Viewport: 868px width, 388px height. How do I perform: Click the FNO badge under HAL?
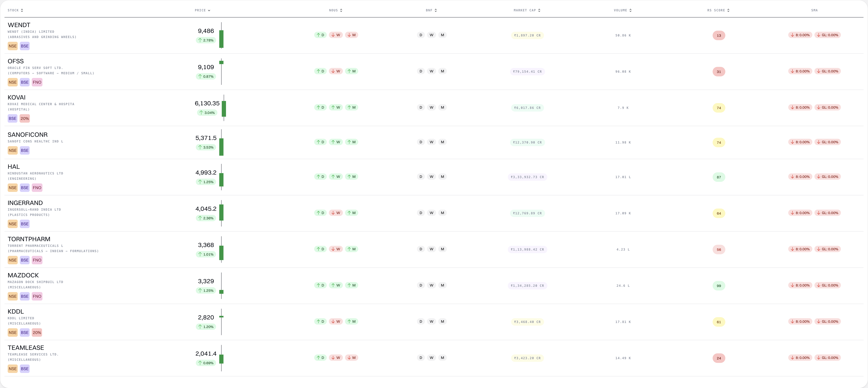point(37,188)
